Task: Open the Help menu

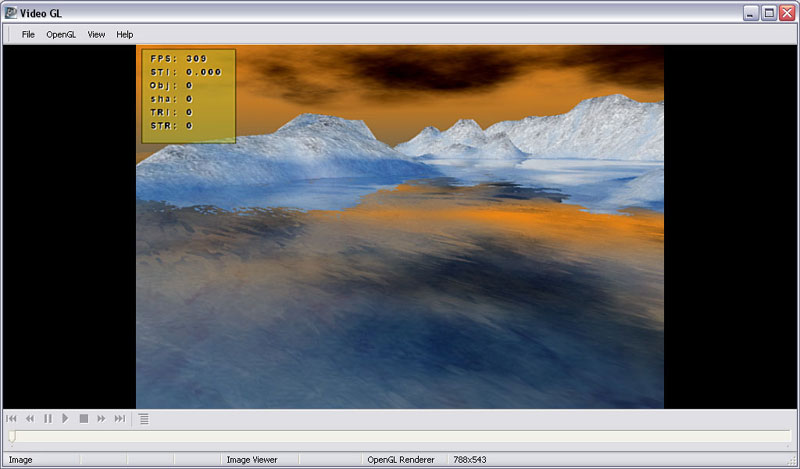Action: pos(124,34)
